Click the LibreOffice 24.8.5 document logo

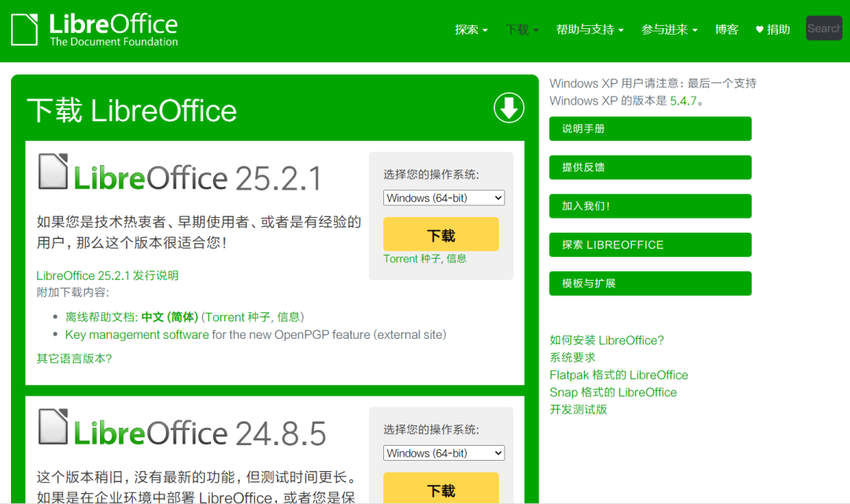tap(54, 427)
